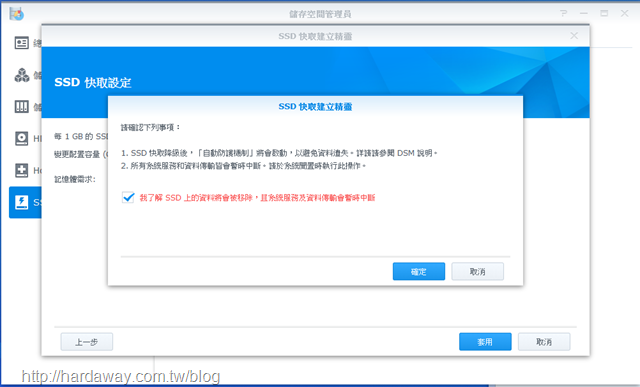Open the HDD/SSD sidebar disk icon
This screenshot has height=387, width=640.
pyautogui.click(x=22, y=138)
